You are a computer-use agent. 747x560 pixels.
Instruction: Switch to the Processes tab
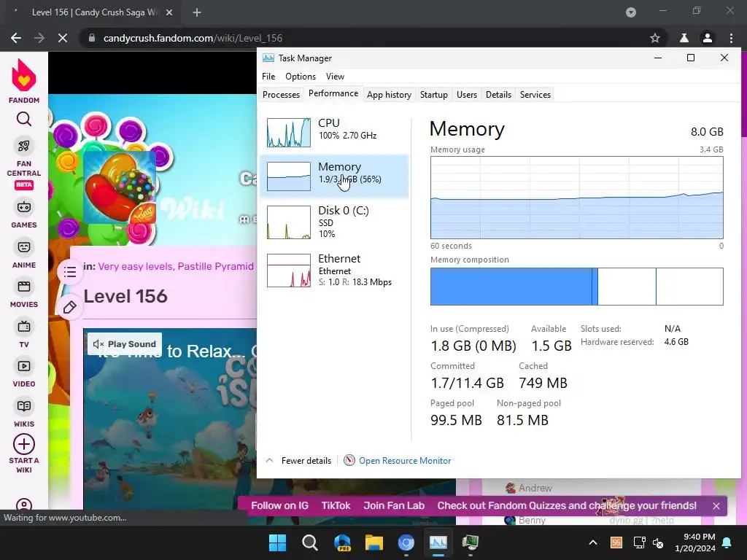pos(281,94)
